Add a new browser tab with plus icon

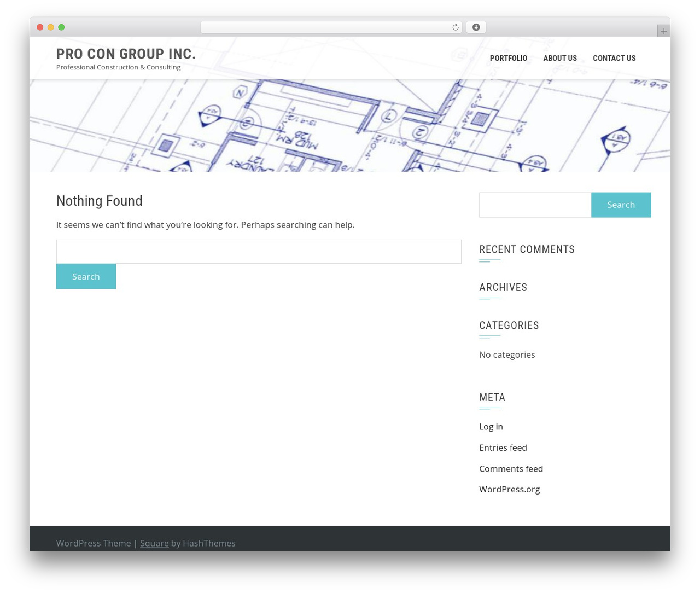pos(663,31)
